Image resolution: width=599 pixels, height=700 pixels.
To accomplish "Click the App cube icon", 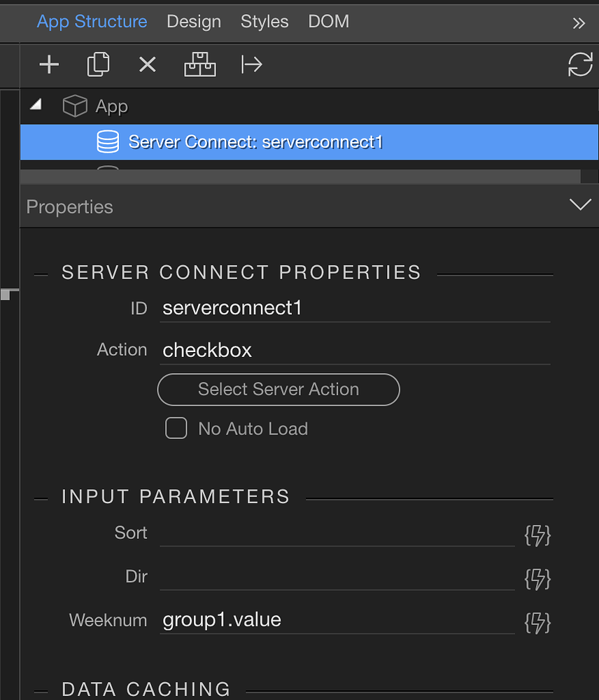I will [75, 106].
